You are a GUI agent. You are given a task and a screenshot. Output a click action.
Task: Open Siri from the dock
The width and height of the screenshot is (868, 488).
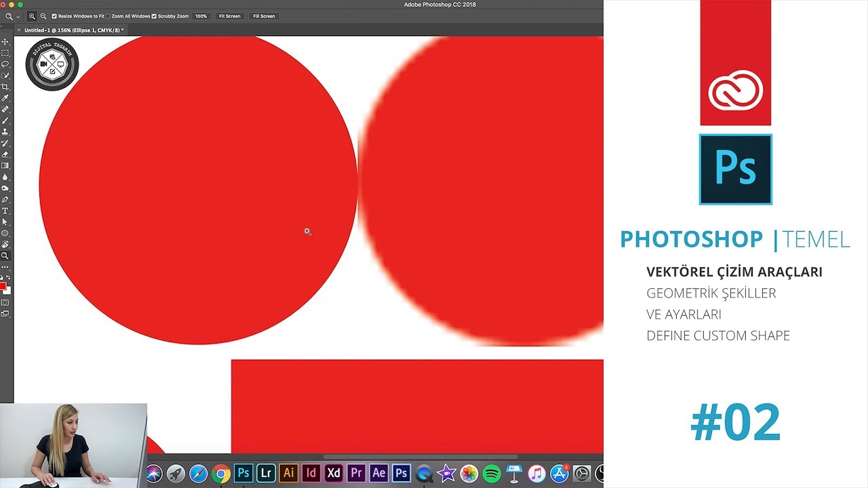[x=154, y=473]
